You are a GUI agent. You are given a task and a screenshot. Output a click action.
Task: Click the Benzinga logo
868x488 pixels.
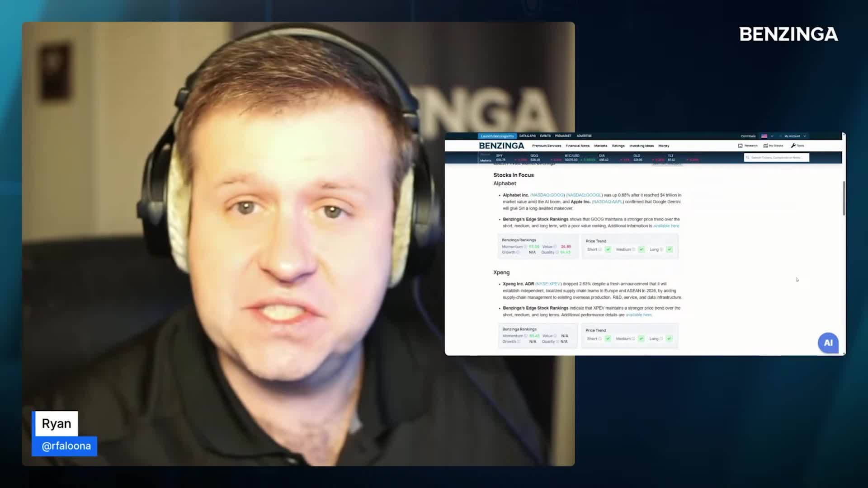tap(502, 146)
